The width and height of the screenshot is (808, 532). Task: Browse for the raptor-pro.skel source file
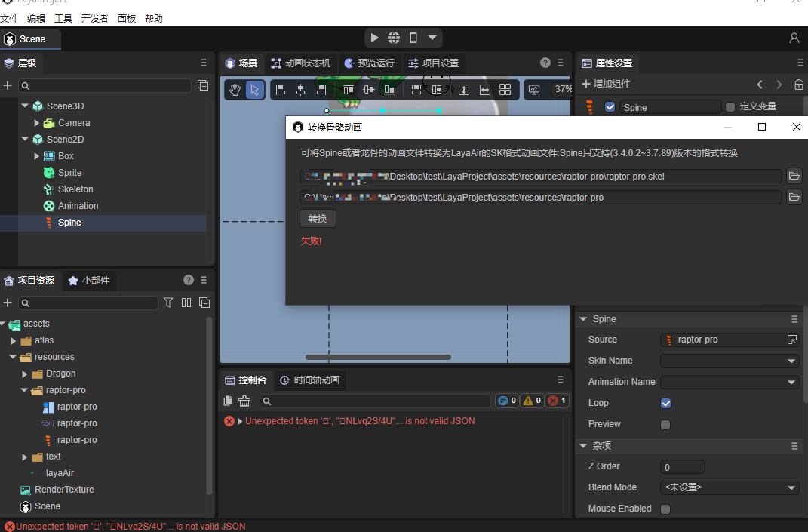794,177
